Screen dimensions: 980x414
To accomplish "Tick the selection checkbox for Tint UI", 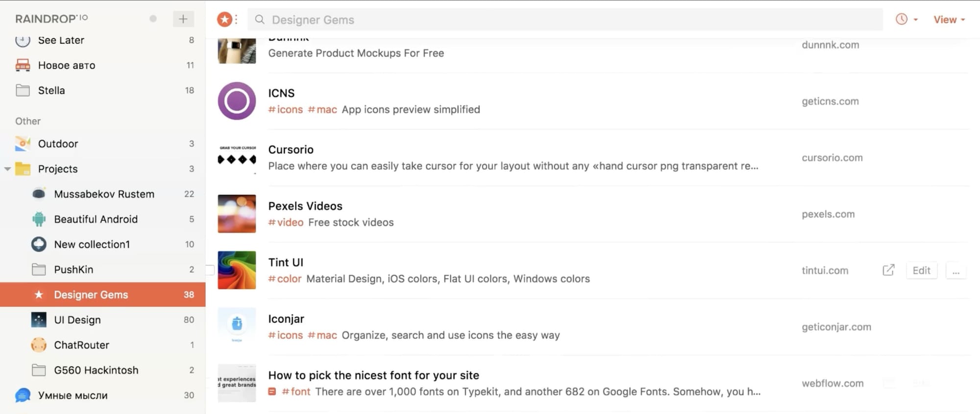I will tap(210, 270).
